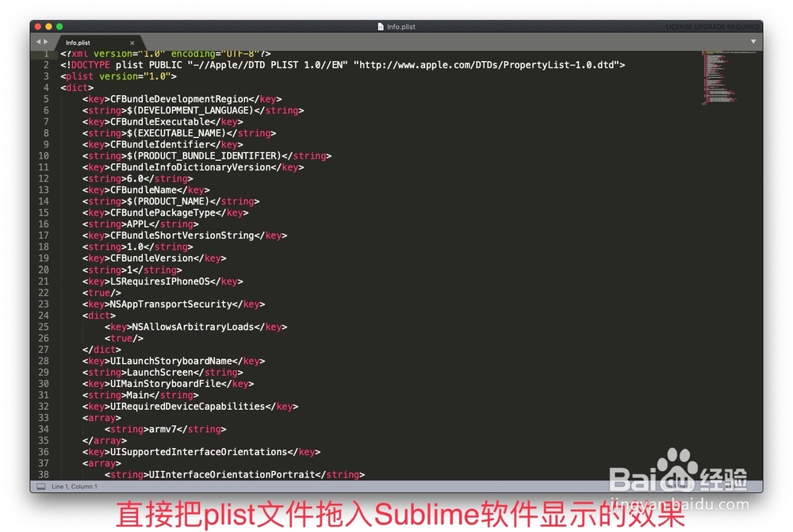The width and height of the screenshot is (793, 532).
Task: Close the Info.plist tab
Action: [132, 43]
